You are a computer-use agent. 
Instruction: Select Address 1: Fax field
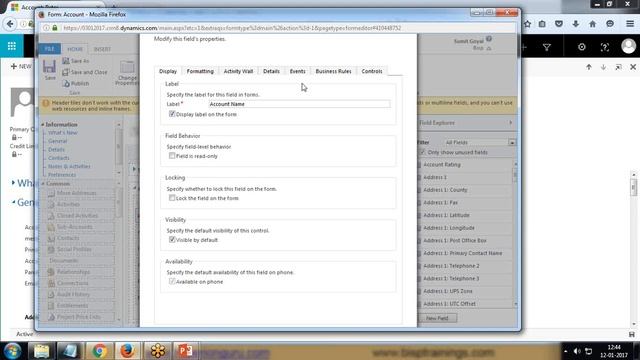pyautogui.click(x=440, y=202)
